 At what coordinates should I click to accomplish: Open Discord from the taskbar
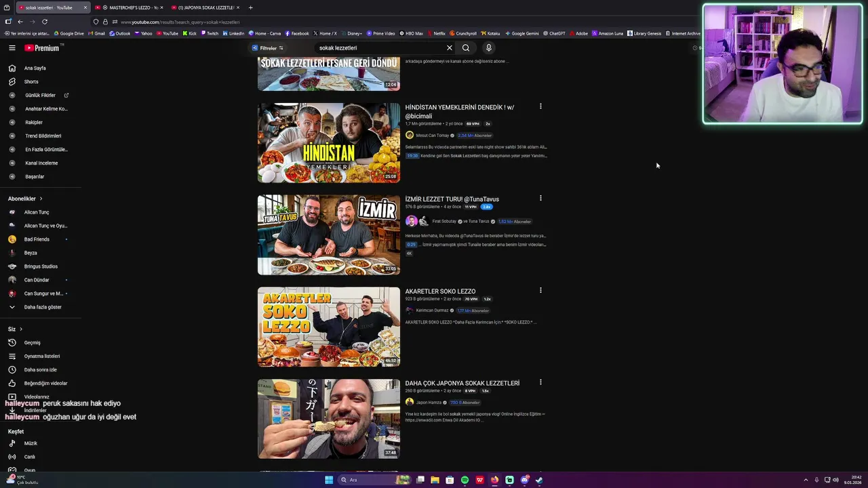coord(524,480)
